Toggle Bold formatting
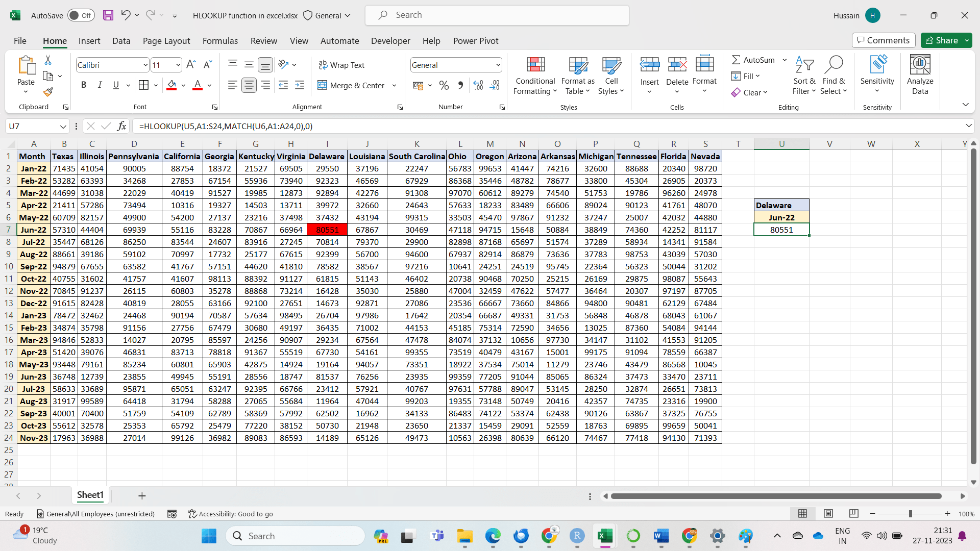The width and height of the screenshot is (980, 551). point(84,85)
